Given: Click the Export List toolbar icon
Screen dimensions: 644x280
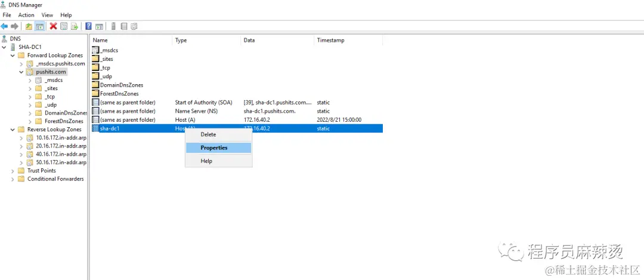Looking at the screenshot, I should pos(75,26).
